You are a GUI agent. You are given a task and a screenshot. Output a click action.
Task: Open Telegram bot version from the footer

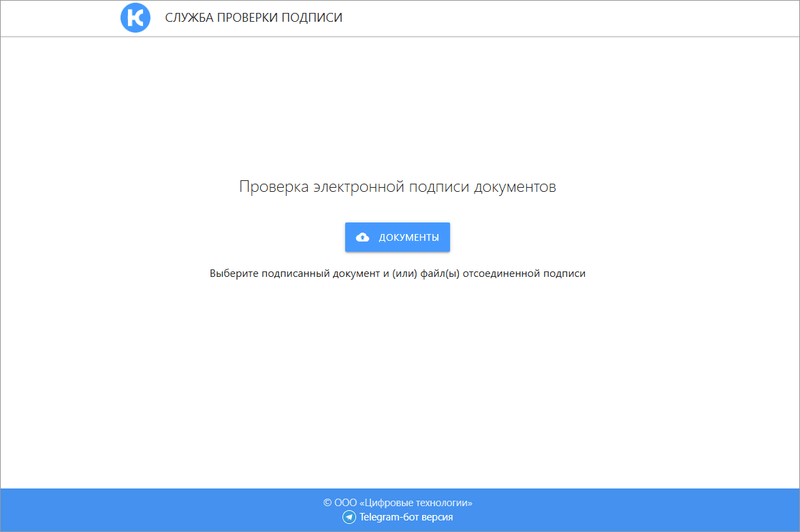pyautogui.click(x=405, y=516)
